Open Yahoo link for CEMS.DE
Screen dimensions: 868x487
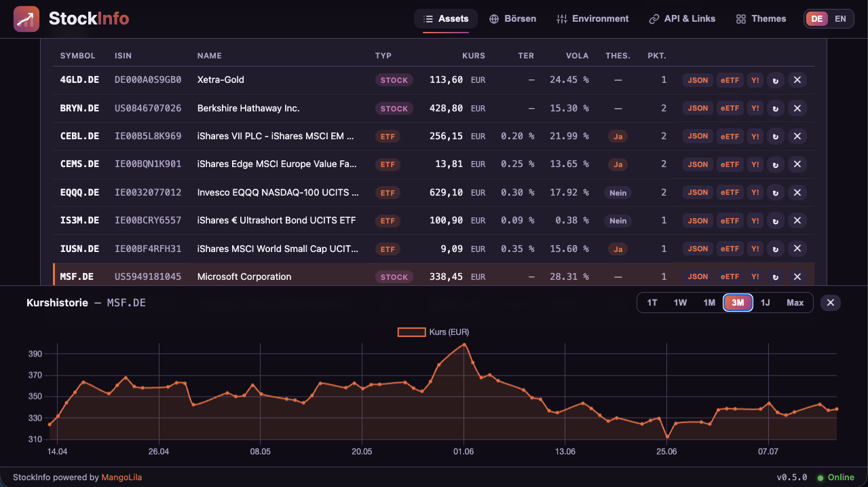click(x=755, y=164)
